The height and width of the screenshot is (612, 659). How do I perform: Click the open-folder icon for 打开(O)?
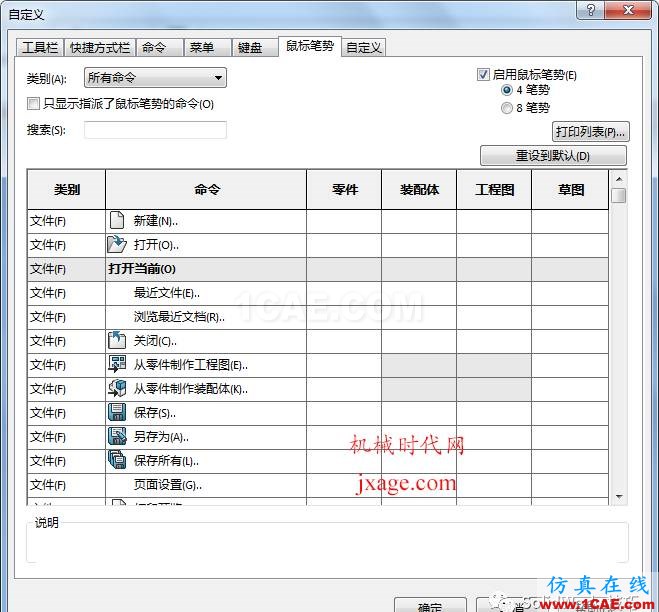coord(117,244)
